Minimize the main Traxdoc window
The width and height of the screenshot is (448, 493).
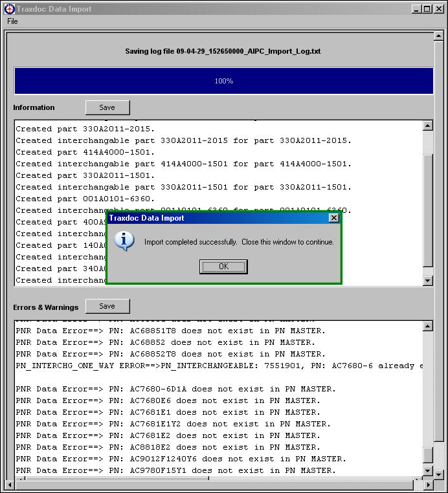416,9
